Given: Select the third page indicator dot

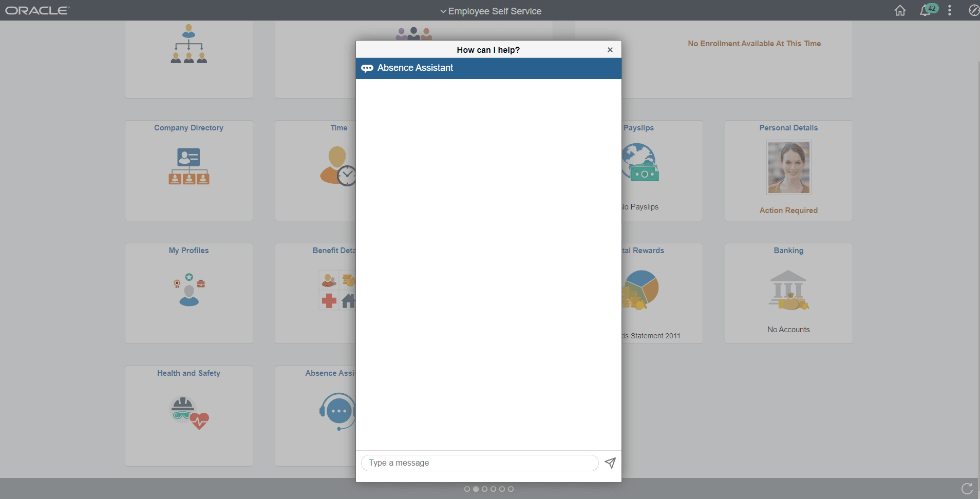Looking at the screenshot, I should (x=485, y=489).
